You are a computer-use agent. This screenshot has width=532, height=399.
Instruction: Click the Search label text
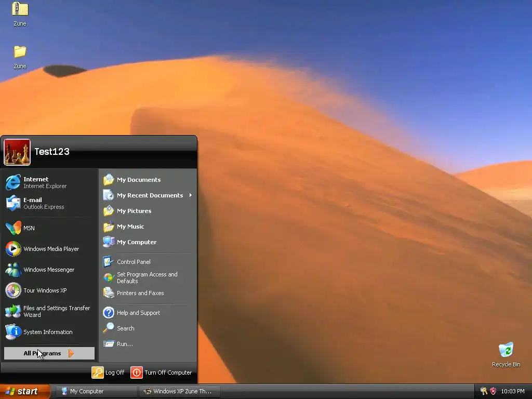click(x=126, y=328)
